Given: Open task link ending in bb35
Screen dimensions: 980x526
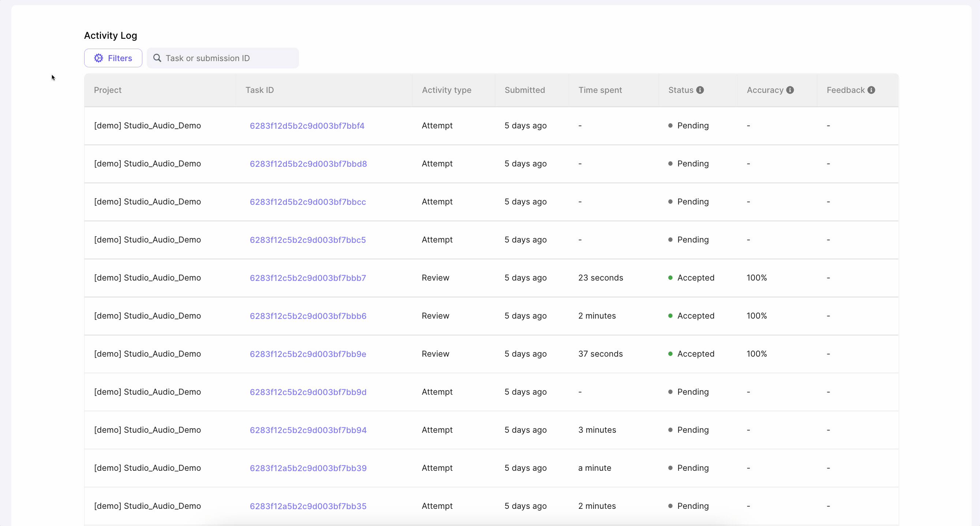Looking at the screenshot, I should pos(308,506).
